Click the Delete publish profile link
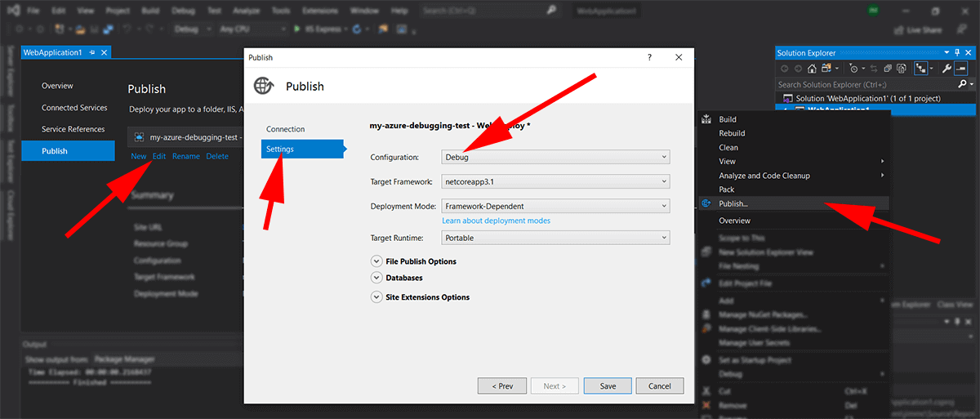 point(217,156)
